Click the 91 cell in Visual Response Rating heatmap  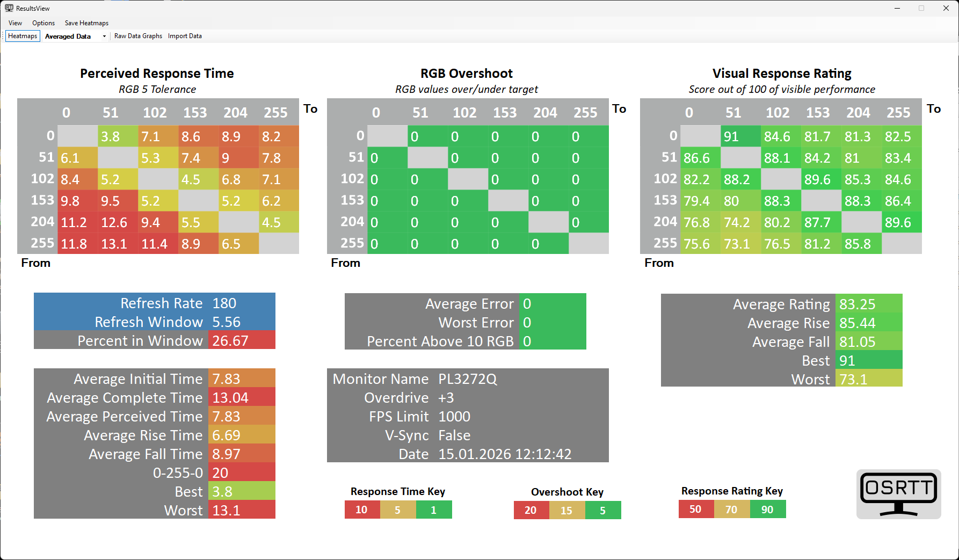(740, 136)
